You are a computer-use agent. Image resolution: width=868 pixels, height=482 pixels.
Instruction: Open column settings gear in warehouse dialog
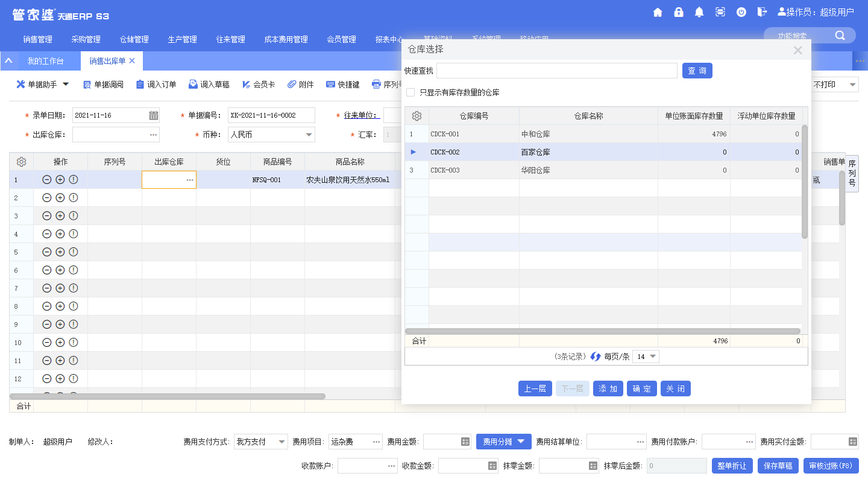pyautogui.click(x=417, y=116)
